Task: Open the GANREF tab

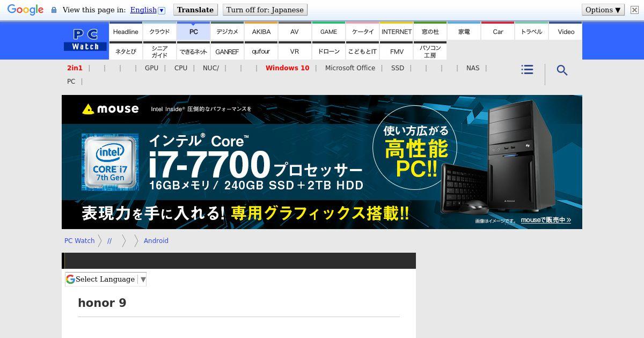Action: (227, 51)
